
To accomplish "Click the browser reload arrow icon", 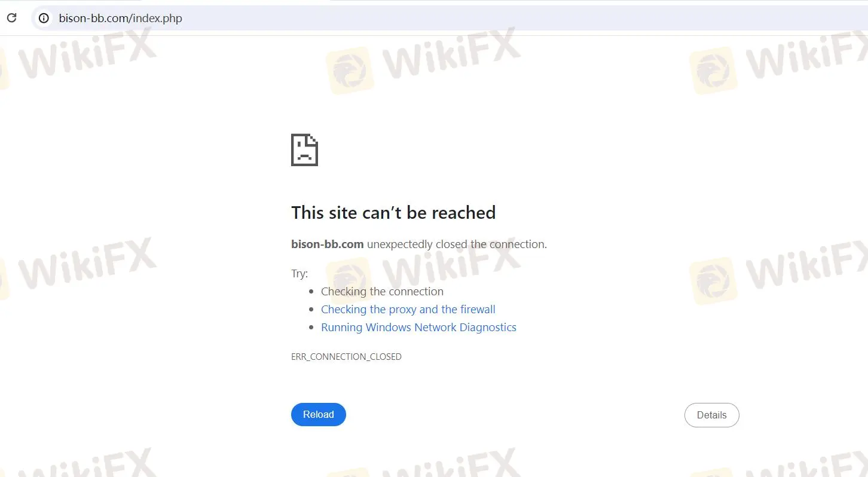I will 11,18.
